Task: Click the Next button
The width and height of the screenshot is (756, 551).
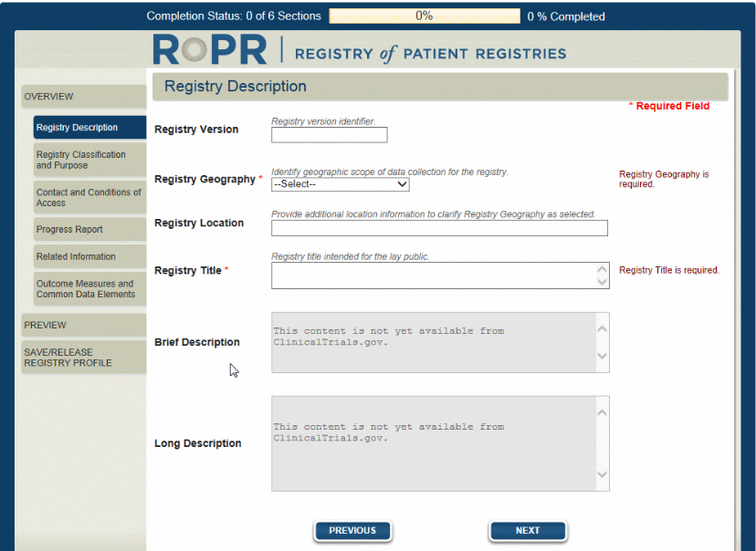Action: click(528, 531)
